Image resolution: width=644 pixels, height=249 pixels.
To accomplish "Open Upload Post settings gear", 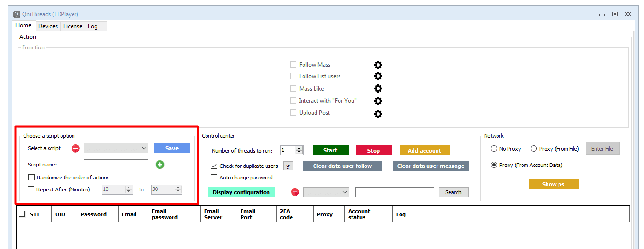I will (x=378, y=113).
